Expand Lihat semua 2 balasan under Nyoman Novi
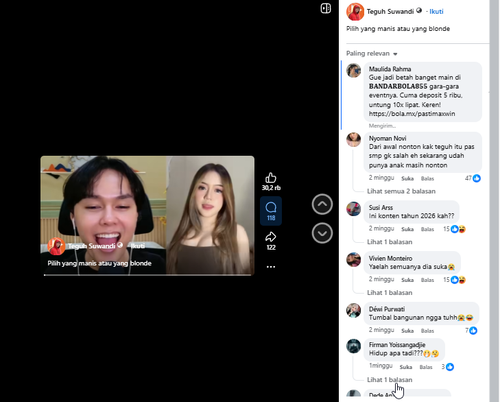The image size is (500, 402). [401, 191]
